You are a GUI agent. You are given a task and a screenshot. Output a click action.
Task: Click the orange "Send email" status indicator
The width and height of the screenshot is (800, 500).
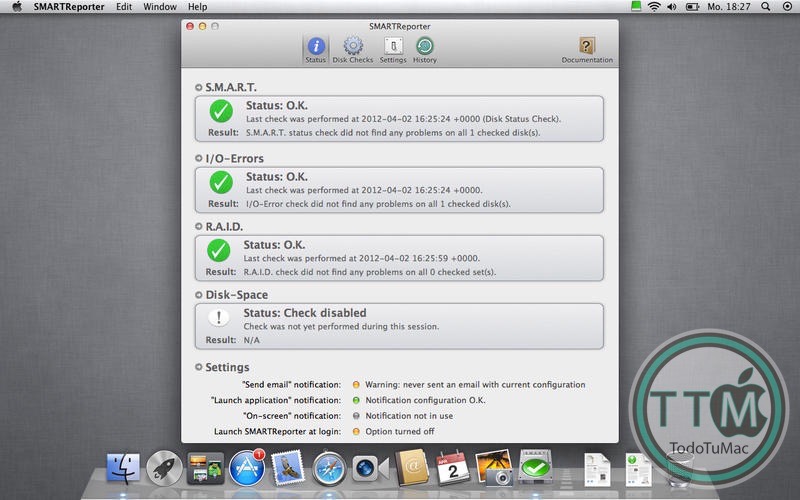[356, 385]
